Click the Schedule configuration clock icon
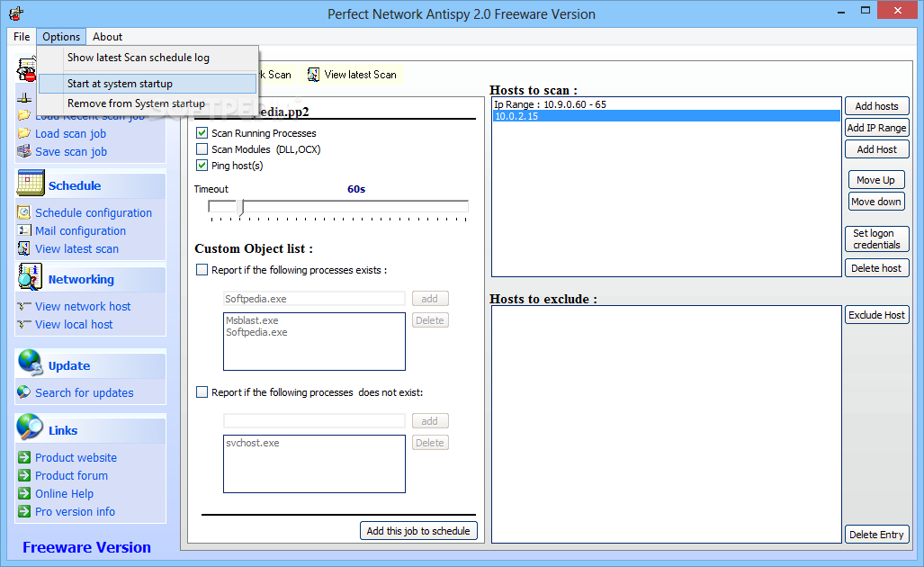The width and height of the screenshot is (924, 567). point(23,212)
